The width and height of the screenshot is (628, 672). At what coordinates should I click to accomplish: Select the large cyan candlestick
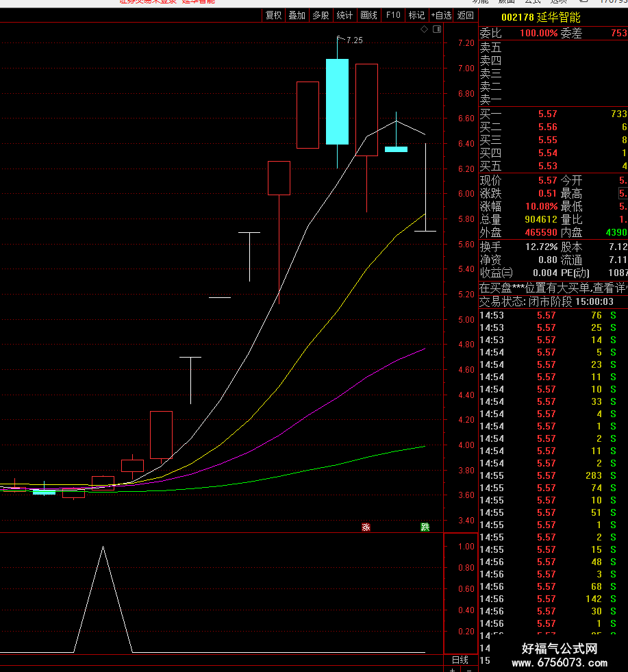click(337, 101)
